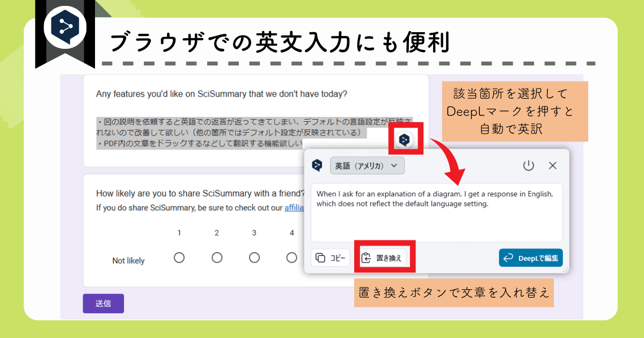This screenshot has width=644, height=338.
Task: Click the 送信 submit button
Action: (103, 303)
